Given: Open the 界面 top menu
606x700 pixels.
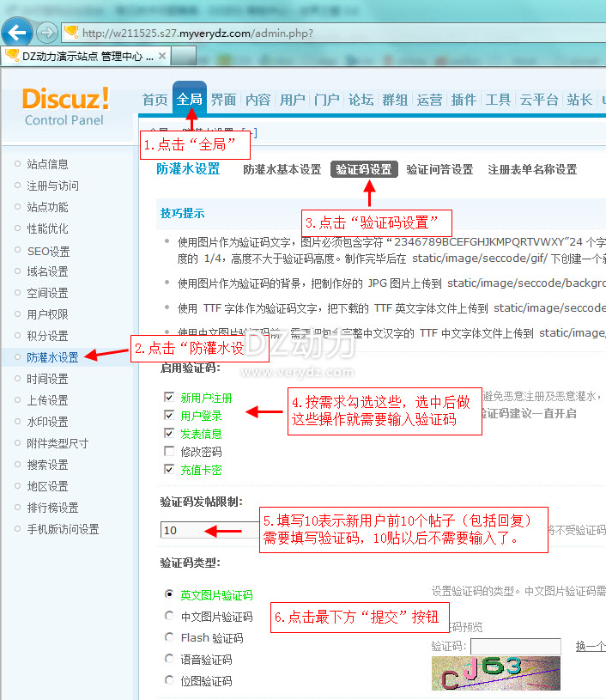Looking at the screenshot, I should pos(223,100).
